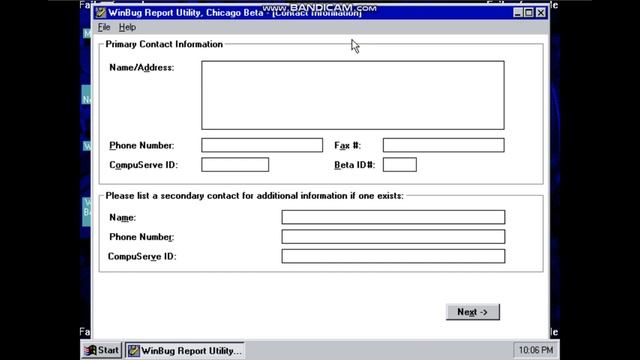Select the secondary CompuServe ID field
The image size is (640, 360).
coord(393,256)
